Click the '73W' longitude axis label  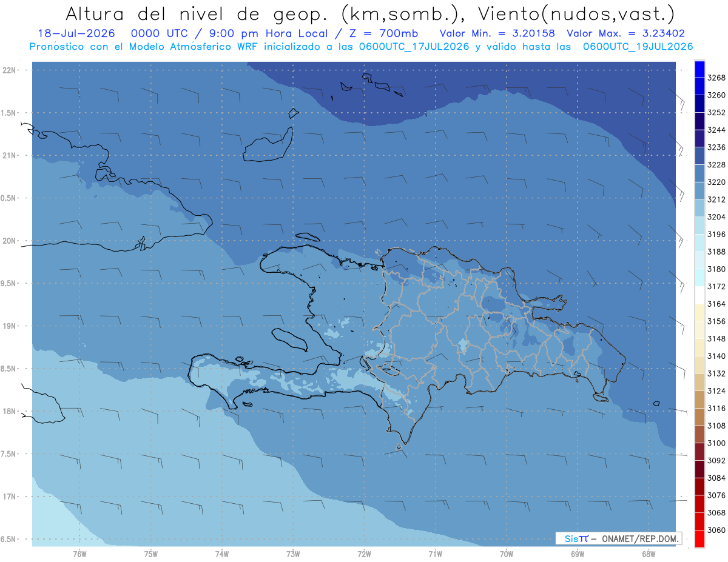[293, 554]
